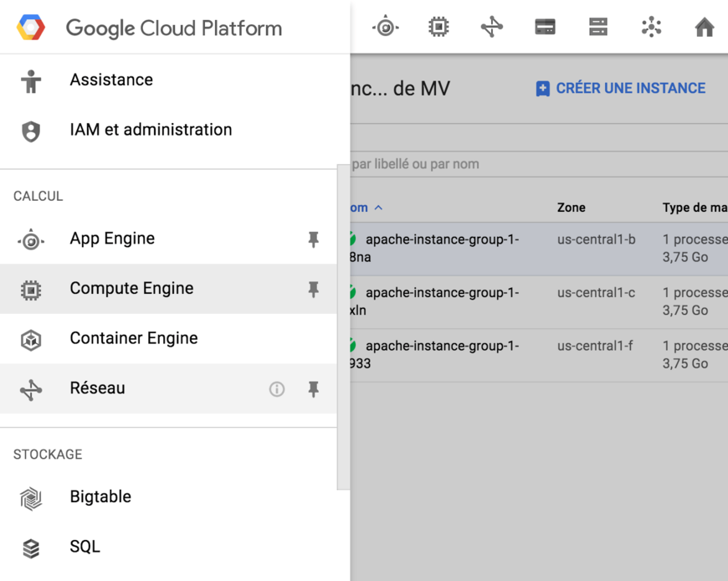Click the Container Engine hexagon icon in the sidebar

click(31, 339)
